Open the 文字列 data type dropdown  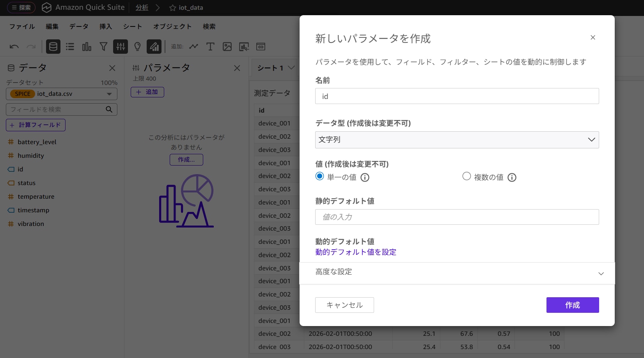(457, 139)
